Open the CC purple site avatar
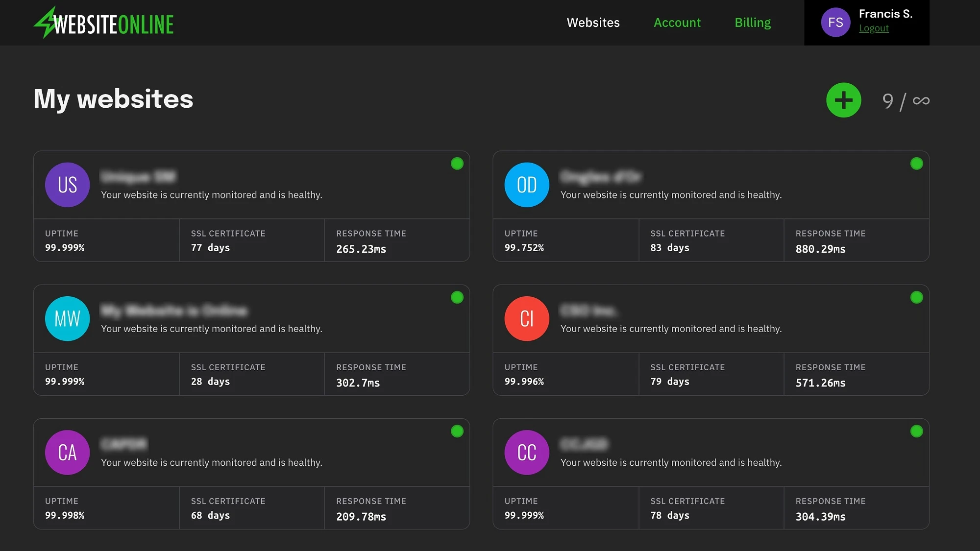 tap(527, 452)
